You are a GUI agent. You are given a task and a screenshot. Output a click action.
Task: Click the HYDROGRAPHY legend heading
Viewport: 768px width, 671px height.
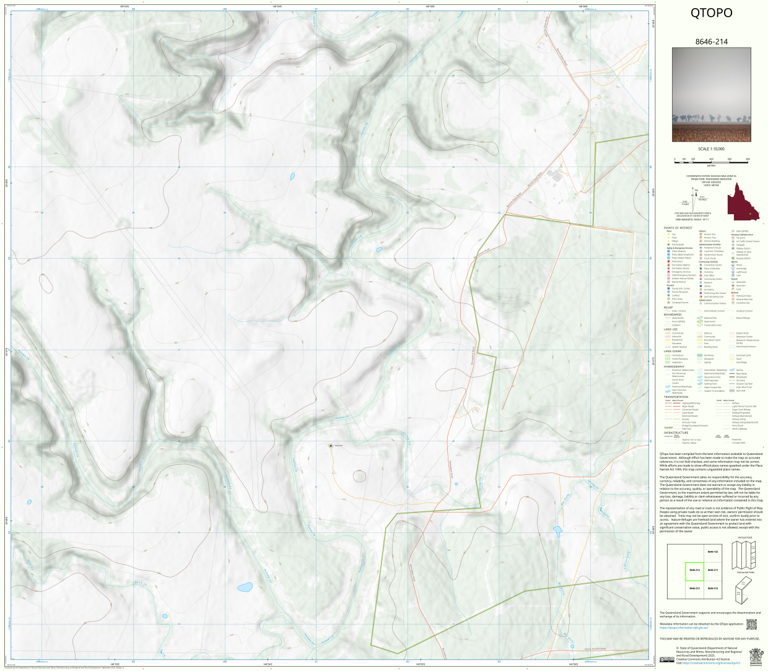(x=674, y=366)
